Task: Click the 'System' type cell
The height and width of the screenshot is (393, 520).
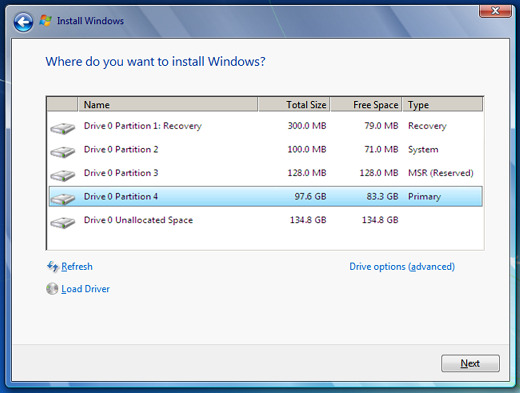Action: 423,150
